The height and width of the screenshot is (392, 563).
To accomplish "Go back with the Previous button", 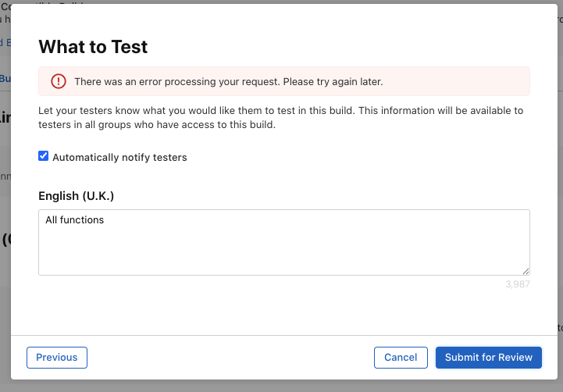I will 57,357.
